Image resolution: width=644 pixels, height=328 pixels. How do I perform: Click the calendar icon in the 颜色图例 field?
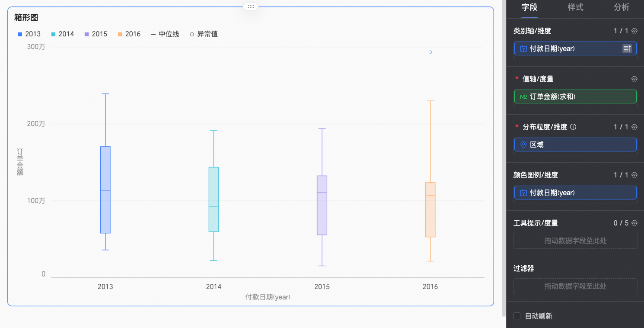pos(523,193)
